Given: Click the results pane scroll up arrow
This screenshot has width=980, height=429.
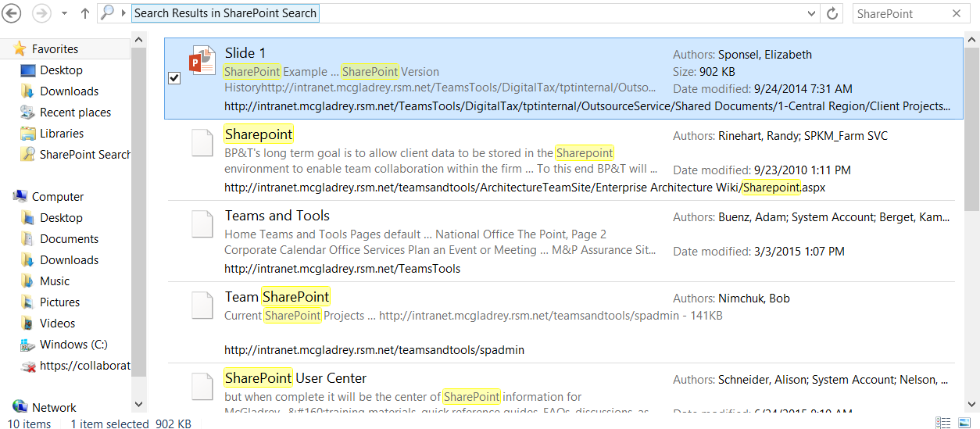Looking at the screenshot, I should [972, 38].
